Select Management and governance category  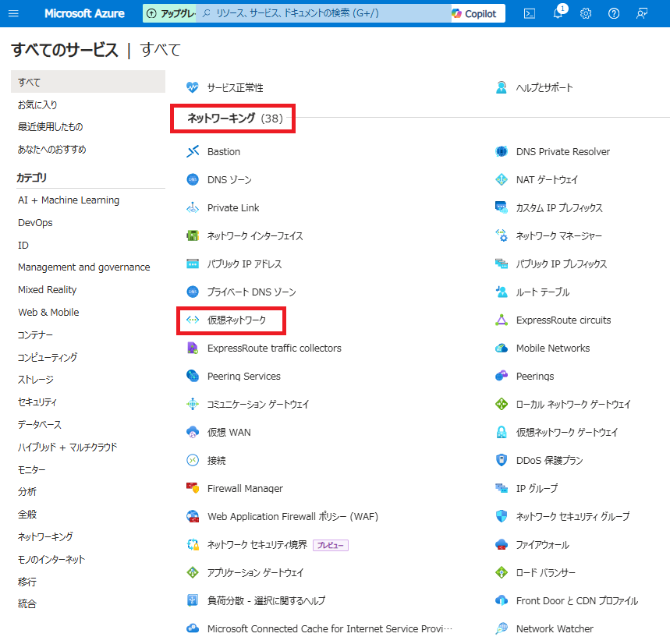[x=83, y=267]
